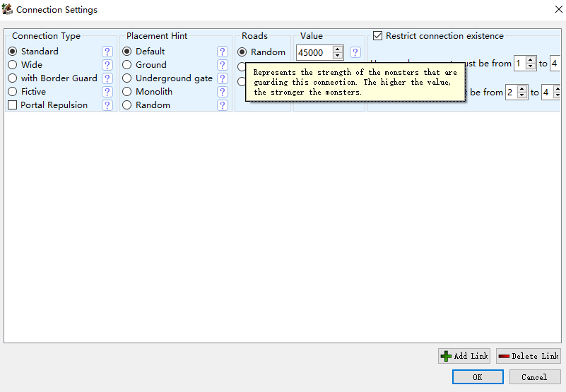Open help for with Border Guard
The height and width of the screenshot is (392, 566).
coord(107,78)
